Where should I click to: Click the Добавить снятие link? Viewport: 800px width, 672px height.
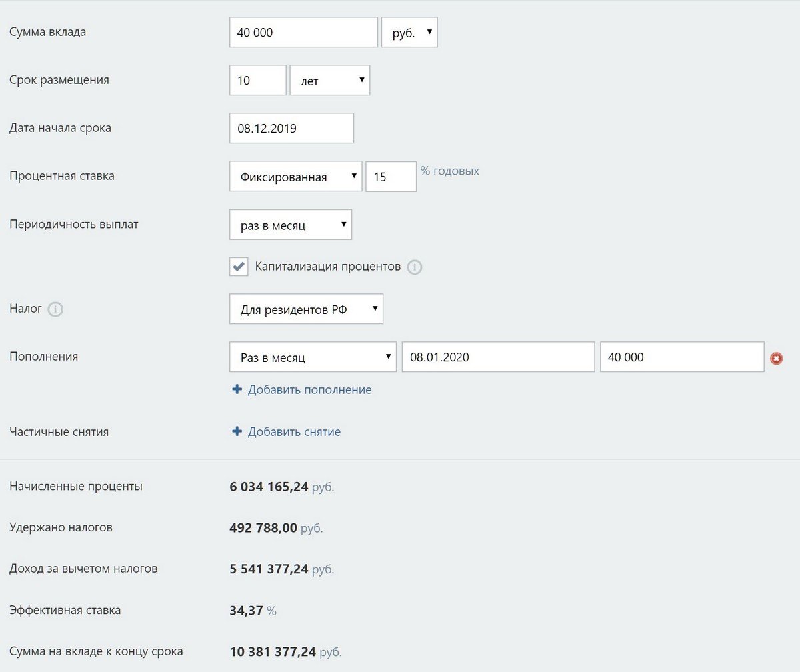tap(294, 432)
